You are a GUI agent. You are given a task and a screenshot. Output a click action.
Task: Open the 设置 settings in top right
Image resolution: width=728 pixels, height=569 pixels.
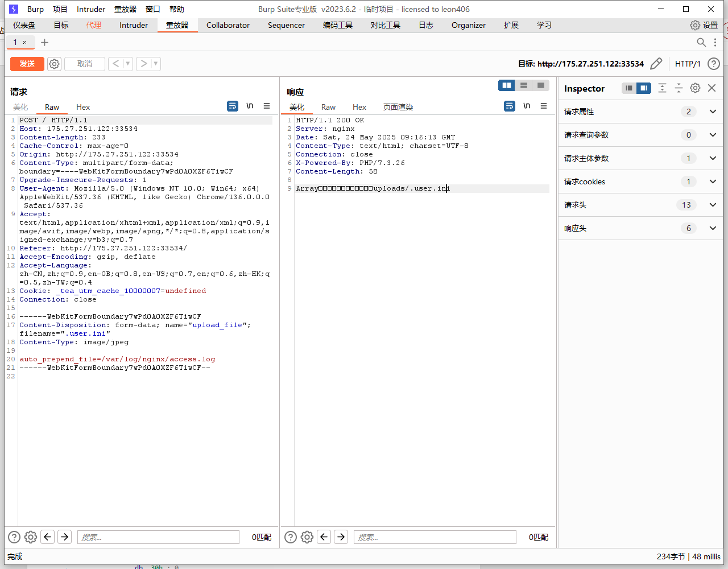(x=704, y=25)
